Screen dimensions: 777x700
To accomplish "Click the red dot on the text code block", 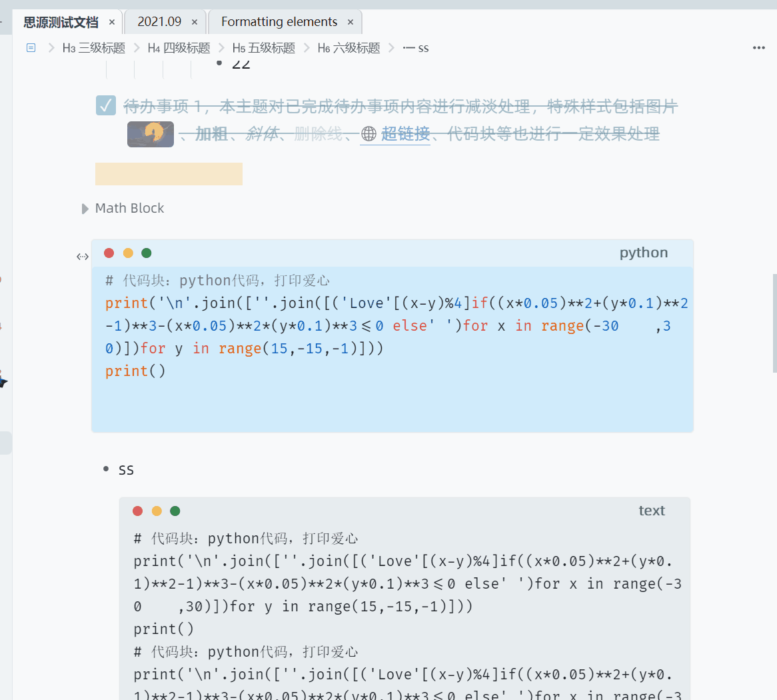I will pyautogui.click(x=137, y=511).
